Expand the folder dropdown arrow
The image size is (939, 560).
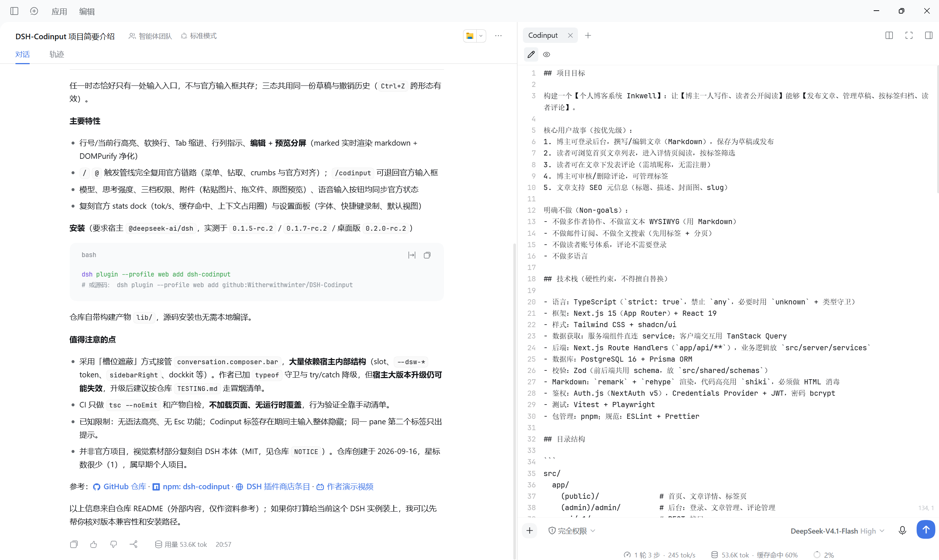[481, 36]
